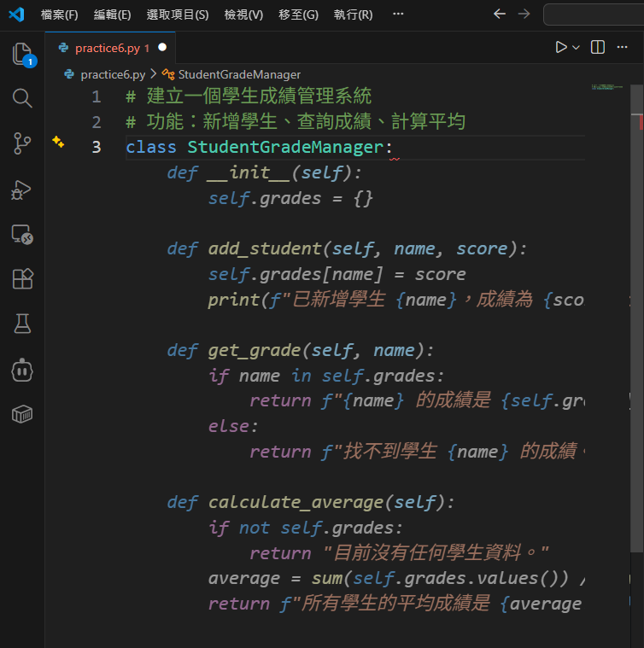Open the 檔案(F) menu
The height and width of the screenshot is (648, 644).
[59, 15]
